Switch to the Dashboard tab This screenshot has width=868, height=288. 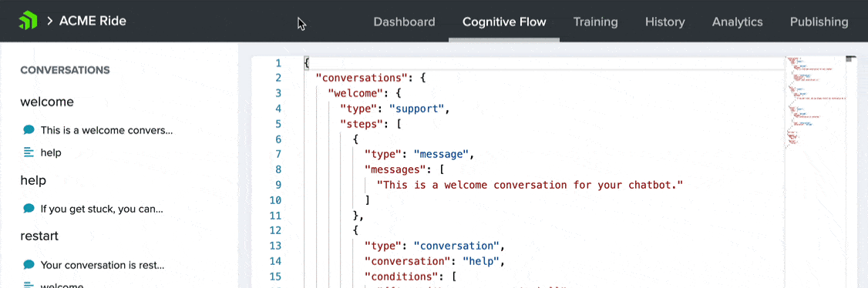pos(404,22)
